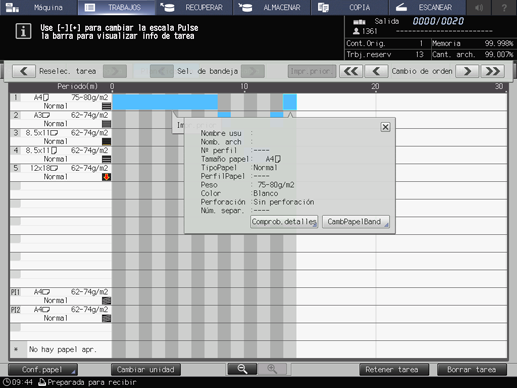Open the Conf.papel menu
Screen dimensions: 517x388
(x=43, y=370)
